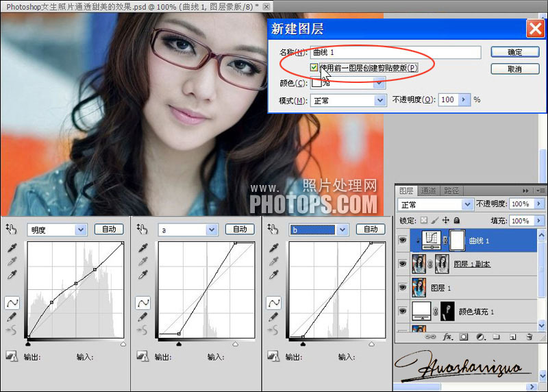This screenshot has height=392, width=548.
Task: Hide the 图层 1 layer
Action: [403, 287]
